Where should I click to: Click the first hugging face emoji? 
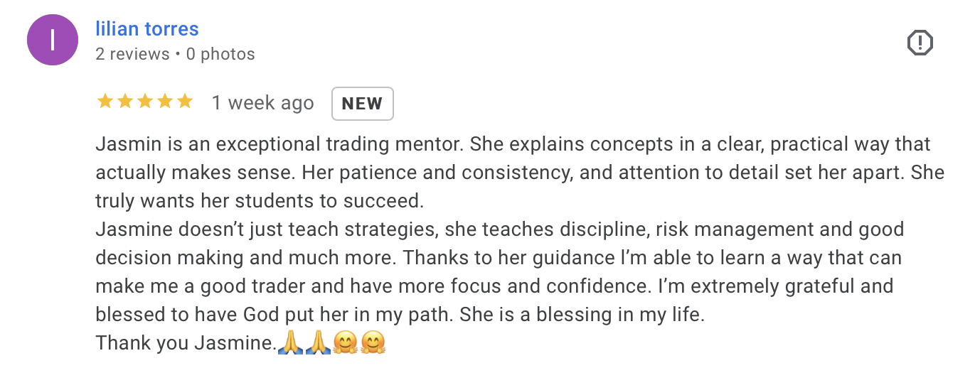[344, 344]
